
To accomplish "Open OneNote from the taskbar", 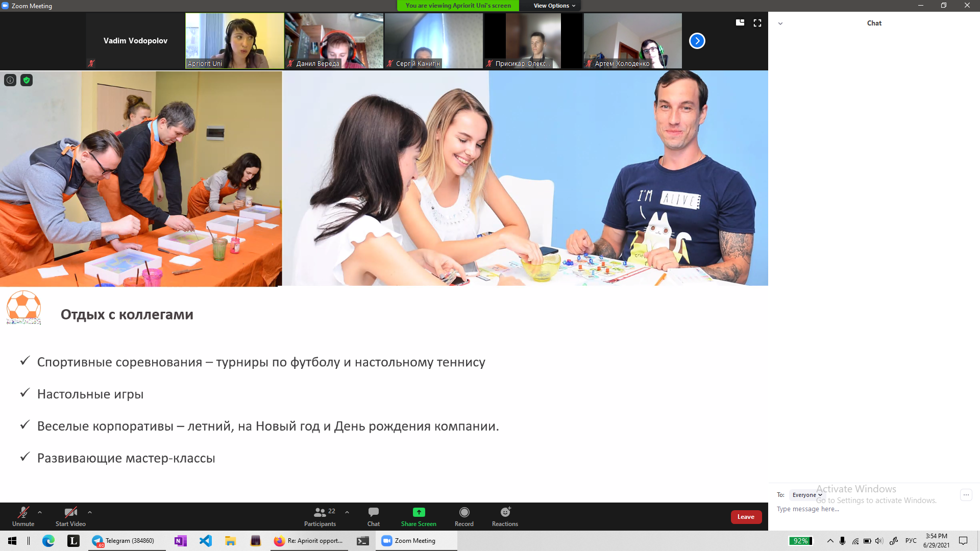I will (180, 541).
